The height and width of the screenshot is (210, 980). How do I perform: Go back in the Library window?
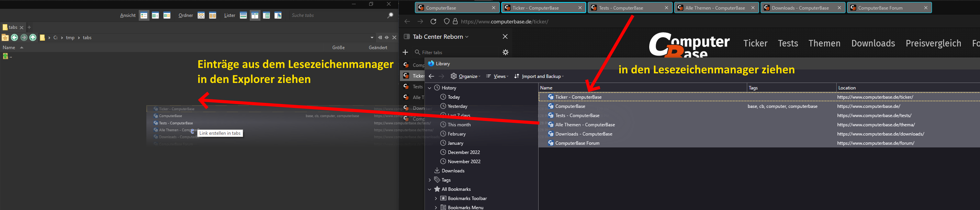(431, 76)
